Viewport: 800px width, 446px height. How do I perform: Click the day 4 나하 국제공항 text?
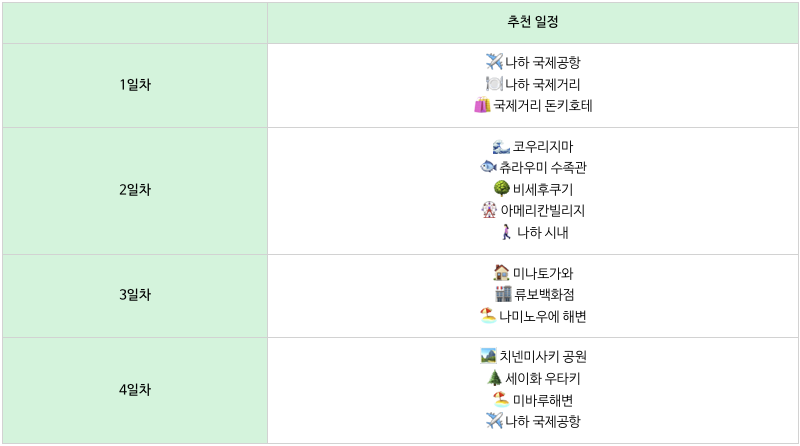pos(543,422)
